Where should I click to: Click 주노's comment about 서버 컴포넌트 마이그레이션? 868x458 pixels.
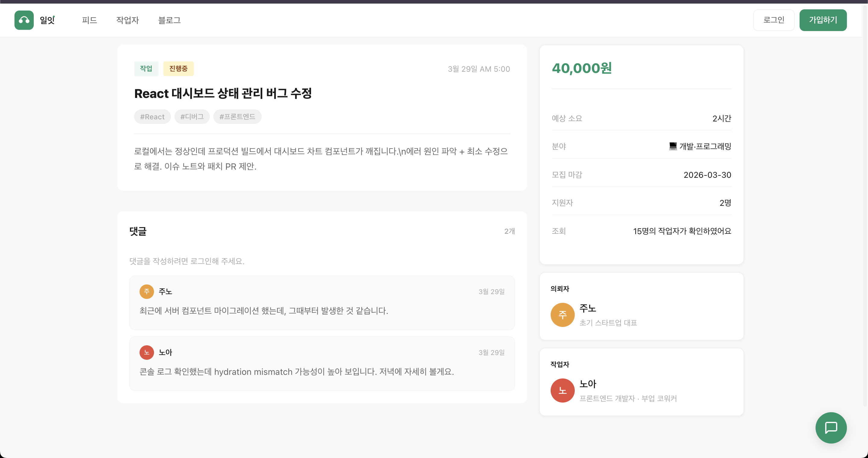point(264,310)
